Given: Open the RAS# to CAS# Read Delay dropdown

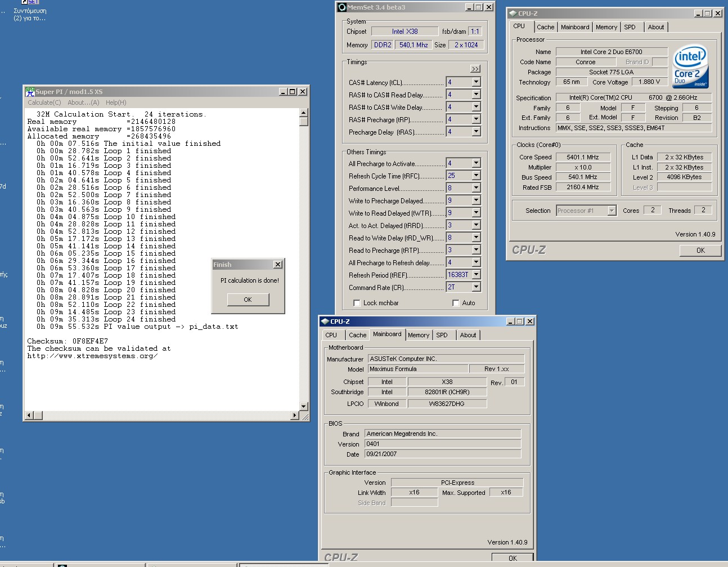Looking at the screenshot, I should coord(476,95).
